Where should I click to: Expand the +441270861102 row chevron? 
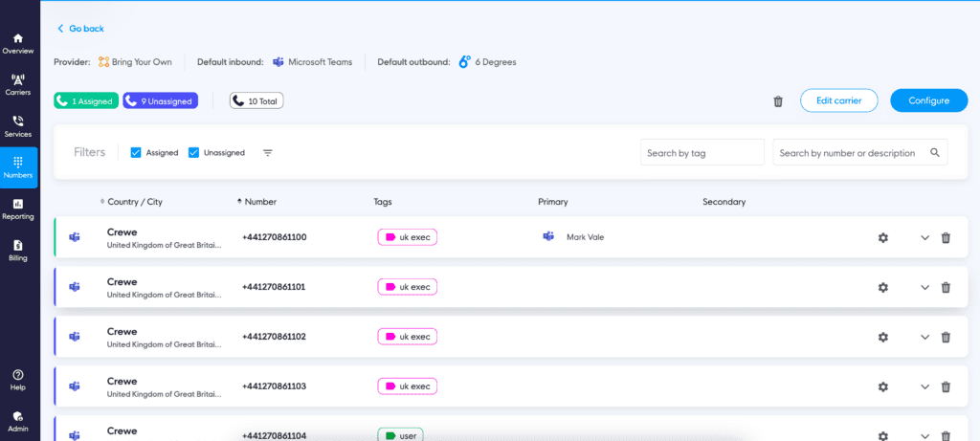pos(925,337)
